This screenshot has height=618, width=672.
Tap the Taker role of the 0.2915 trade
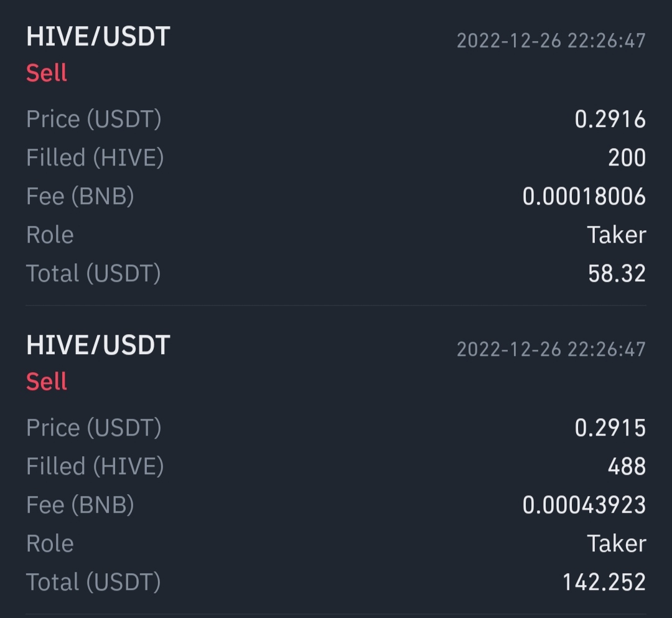(x=616, y=543)
